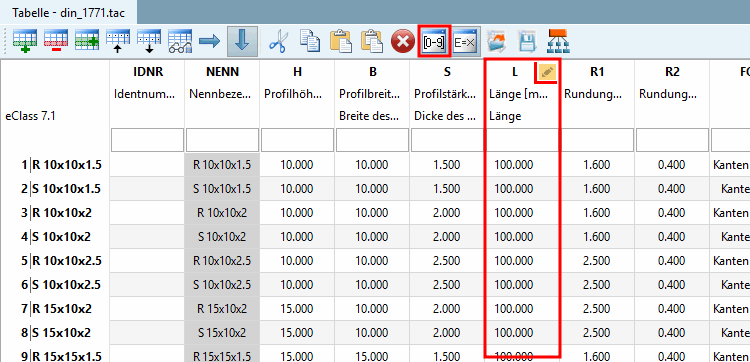
Task: Open the table search glasses icon
Action: [x=180, y=42]
